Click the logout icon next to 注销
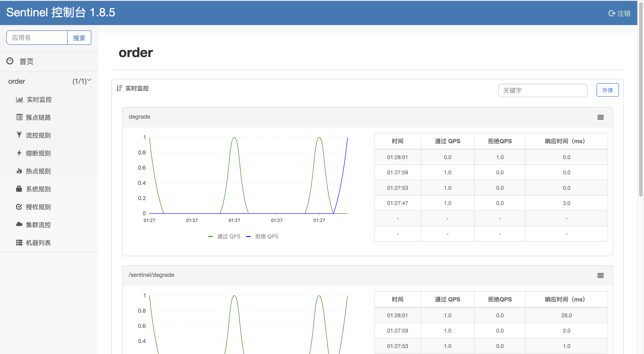This screenshot has height=354, width=644. pyautogui.click(x=612, y=13)
